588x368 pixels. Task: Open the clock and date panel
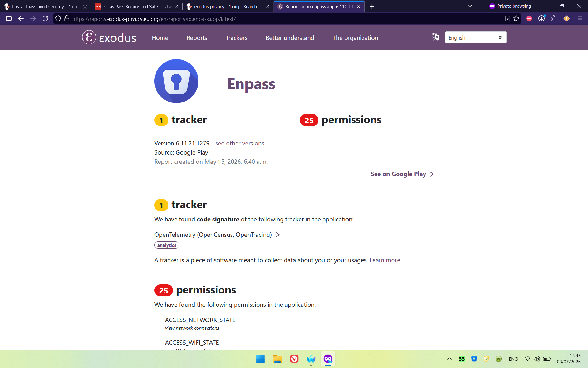(568, 359)
